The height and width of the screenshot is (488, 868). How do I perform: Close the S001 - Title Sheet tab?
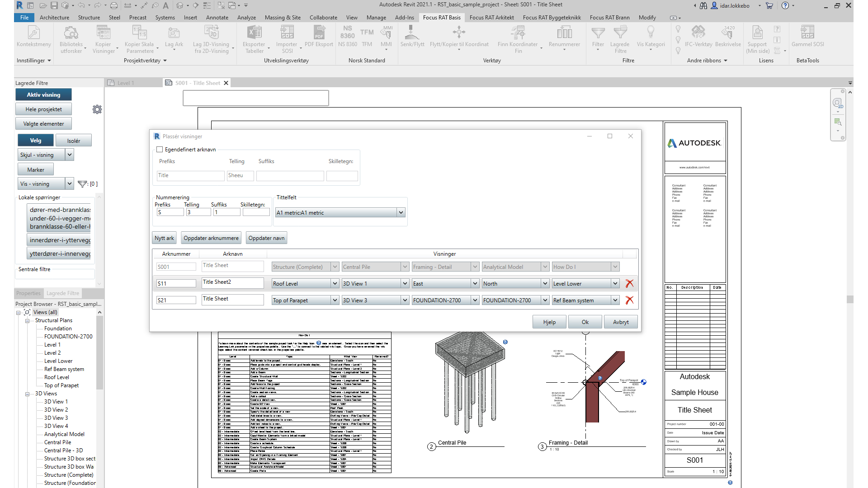pyautogui.click(x=226, y=83)
